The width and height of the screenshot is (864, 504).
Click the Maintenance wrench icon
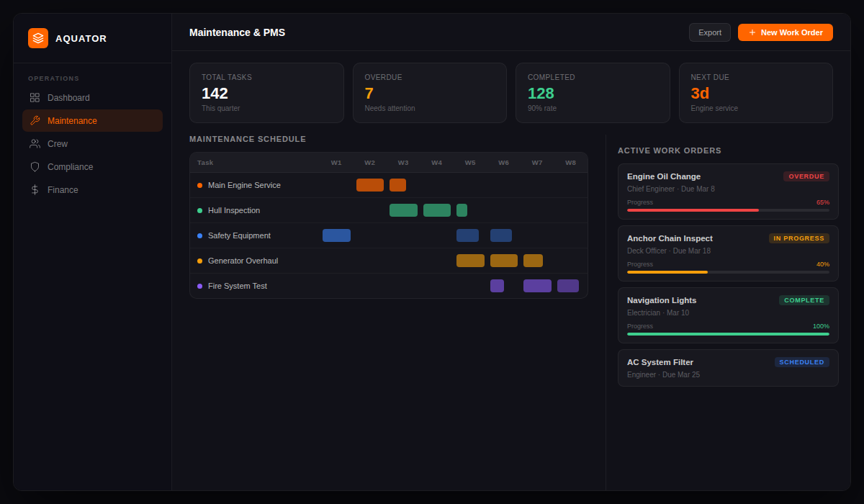pyautogui.click(x=35, y=120)
